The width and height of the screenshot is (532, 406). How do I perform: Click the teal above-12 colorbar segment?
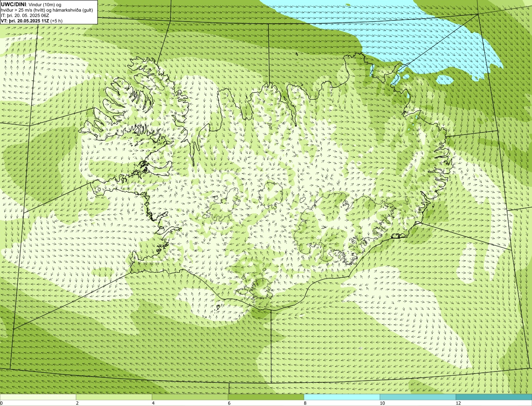[x=494, y=397]
